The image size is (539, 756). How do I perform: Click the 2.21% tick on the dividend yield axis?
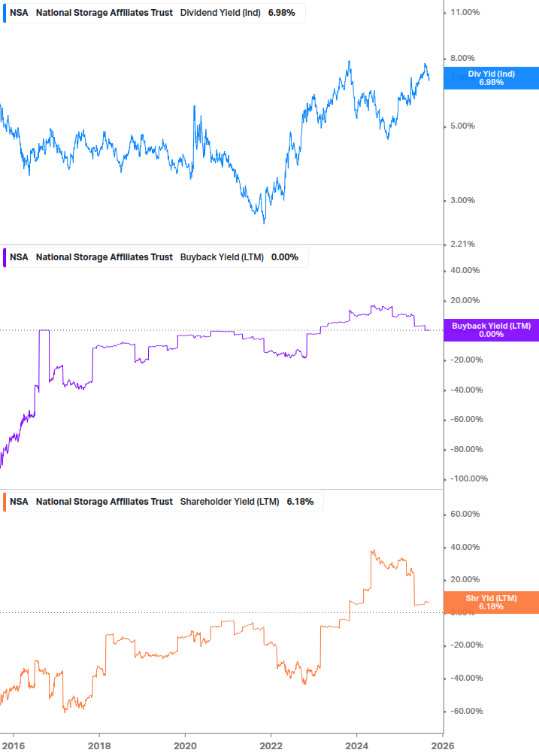[462, 244]
